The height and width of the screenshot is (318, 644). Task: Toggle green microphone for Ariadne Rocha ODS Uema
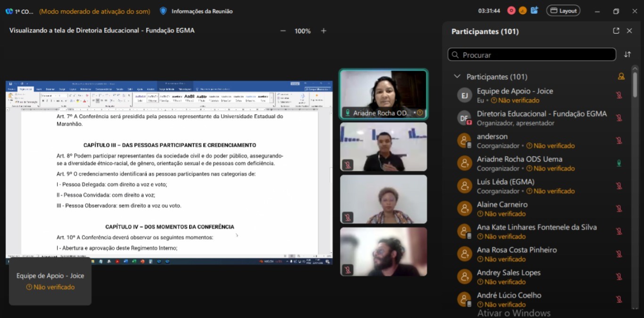[619, 163]
